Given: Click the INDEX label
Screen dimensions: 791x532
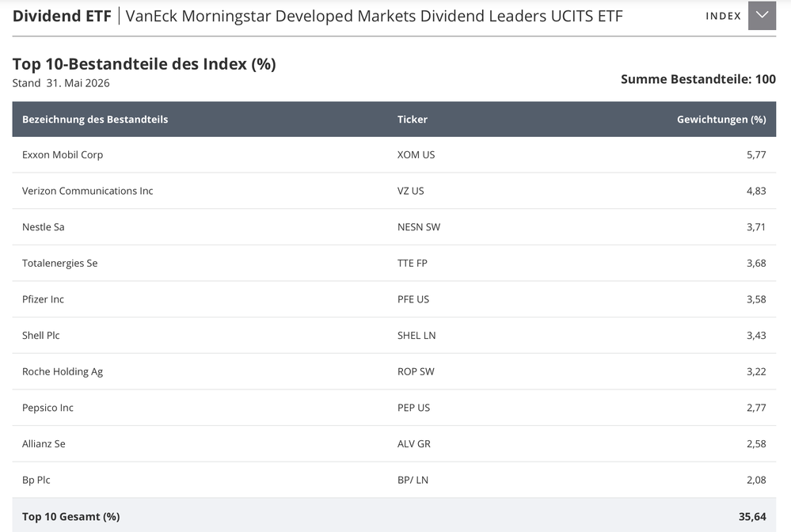Looking at the screenshot, I should [x=723, y=16].
